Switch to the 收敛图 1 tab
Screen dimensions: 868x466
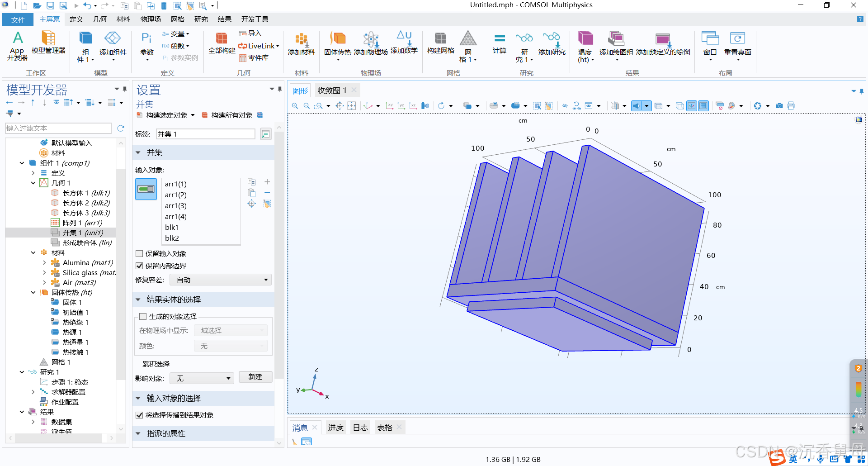tap(332, 90)
